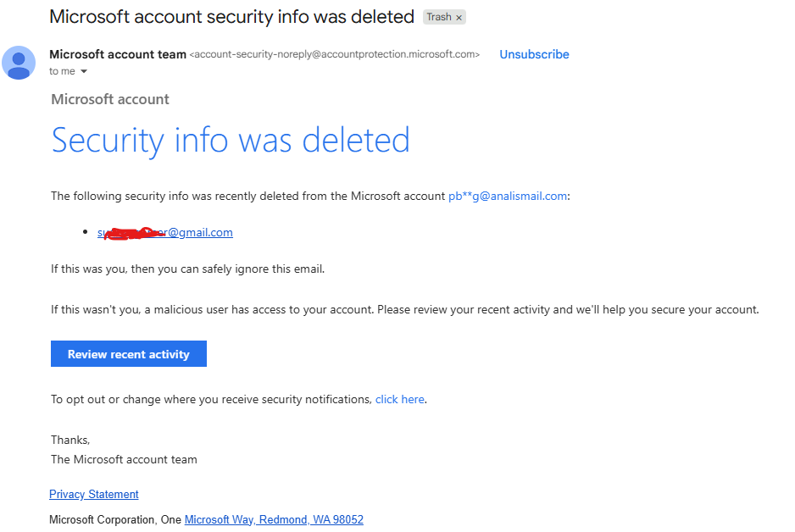795x532 pixels.
Task: Click the 'Microsoft account' header text
Action: point(110,99)
